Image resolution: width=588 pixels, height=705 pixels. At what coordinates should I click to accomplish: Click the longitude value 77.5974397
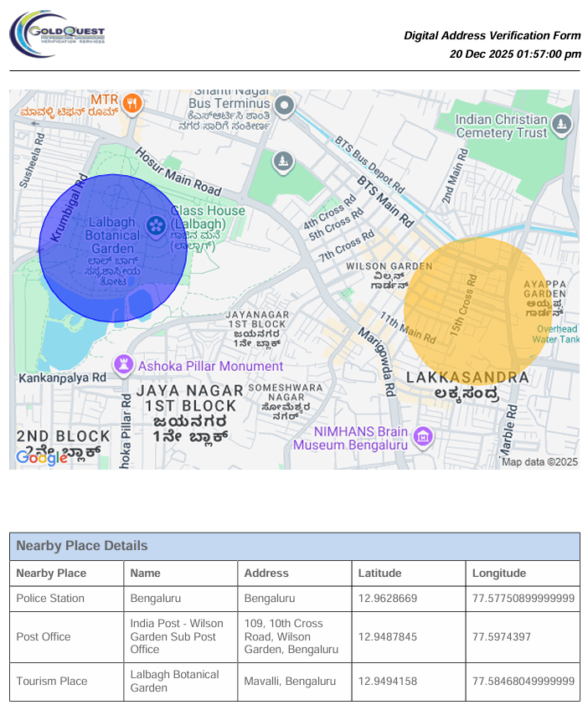coord(501,637)
